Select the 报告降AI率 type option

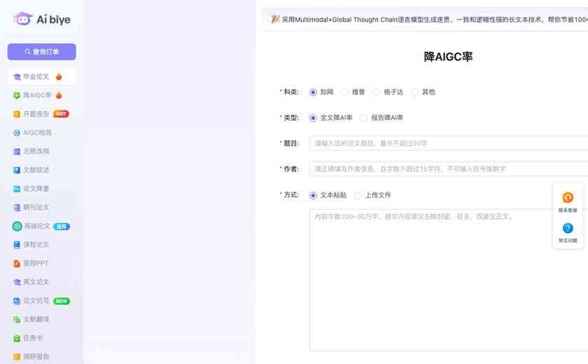pyautogui.click(x=363, y=118)
